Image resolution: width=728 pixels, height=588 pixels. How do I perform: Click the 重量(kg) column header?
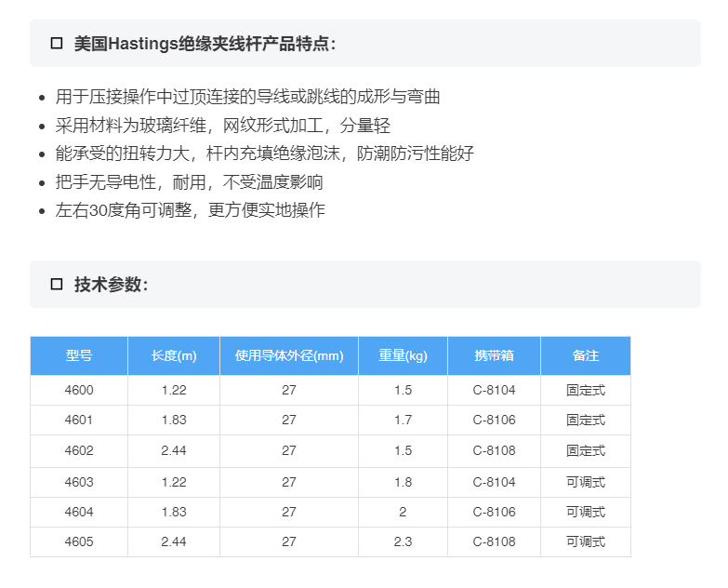(403, 355)
